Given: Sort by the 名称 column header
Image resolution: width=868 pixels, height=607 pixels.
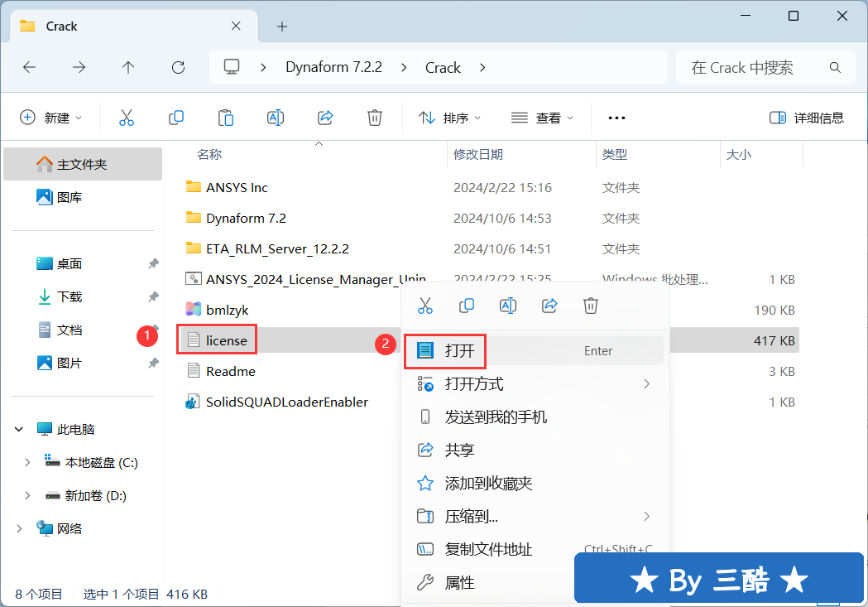Looking at the screenshot, I should click(209, 155).
